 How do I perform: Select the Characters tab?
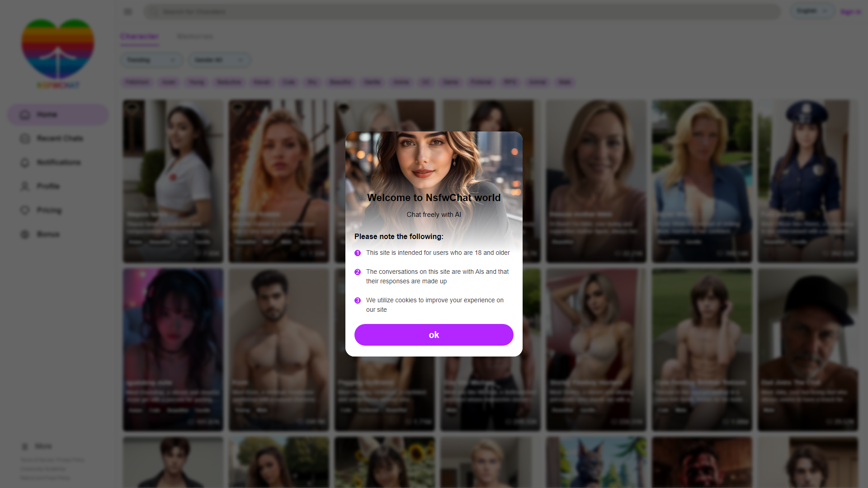(139, 36)
